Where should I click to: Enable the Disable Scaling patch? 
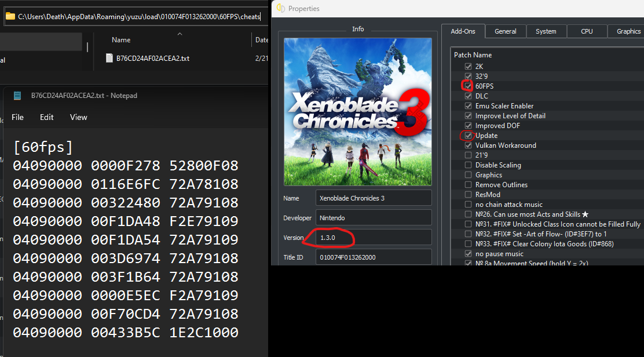click(468, 165)
